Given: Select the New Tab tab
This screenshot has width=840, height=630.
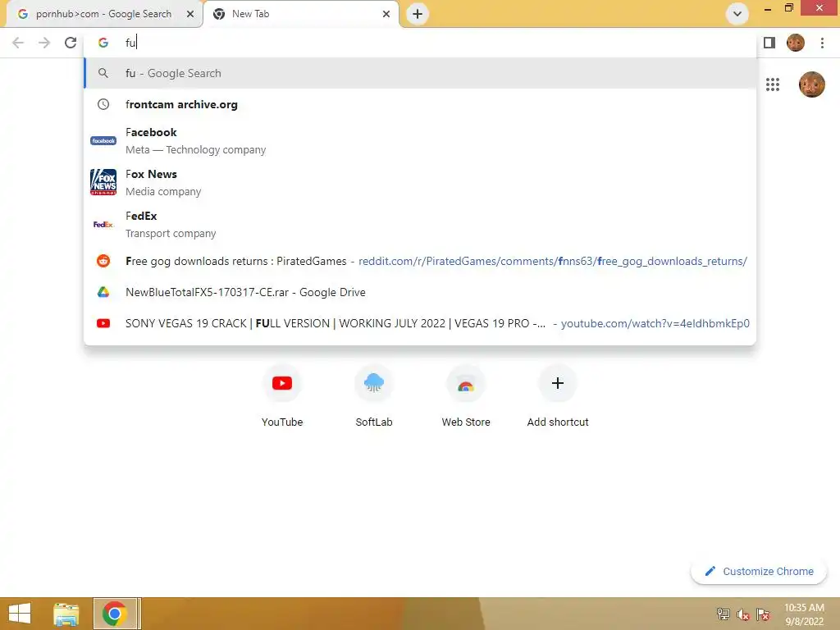Looking at the screenshot, I should click(x=300, y=14).
